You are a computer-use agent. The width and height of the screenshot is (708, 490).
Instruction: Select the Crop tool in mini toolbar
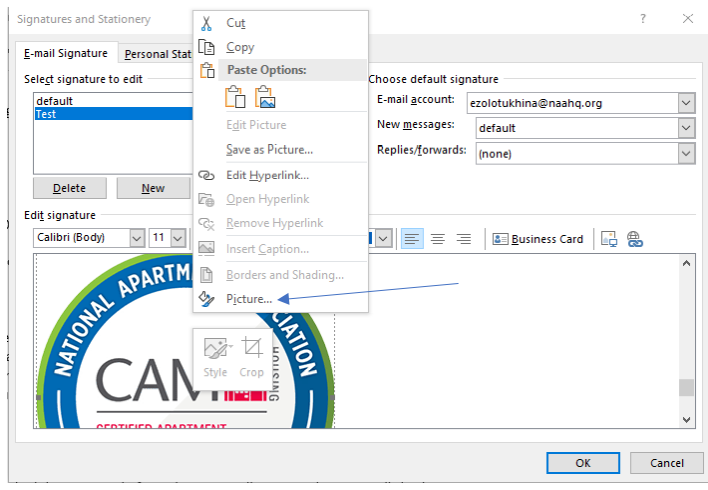pyautogui.click(x=252, y=357)
